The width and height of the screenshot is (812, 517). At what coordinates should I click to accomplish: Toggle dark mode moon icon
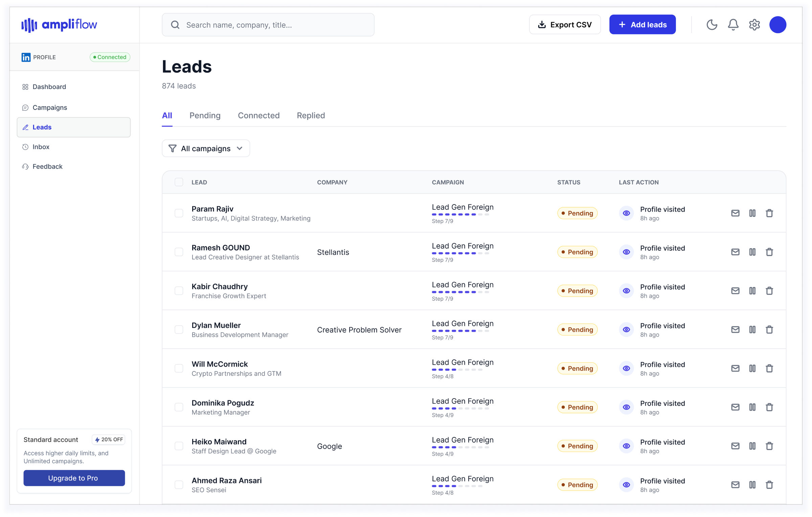pyautogui.click(x=712, y=25)
